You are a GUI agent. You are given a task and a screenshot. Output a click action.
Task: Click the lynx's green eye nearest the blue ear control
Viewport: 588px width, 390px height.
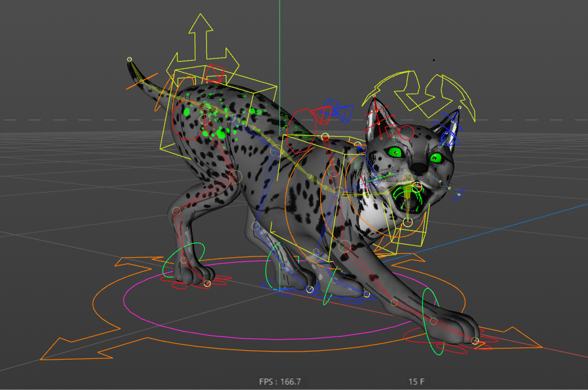tap(436, 157)
